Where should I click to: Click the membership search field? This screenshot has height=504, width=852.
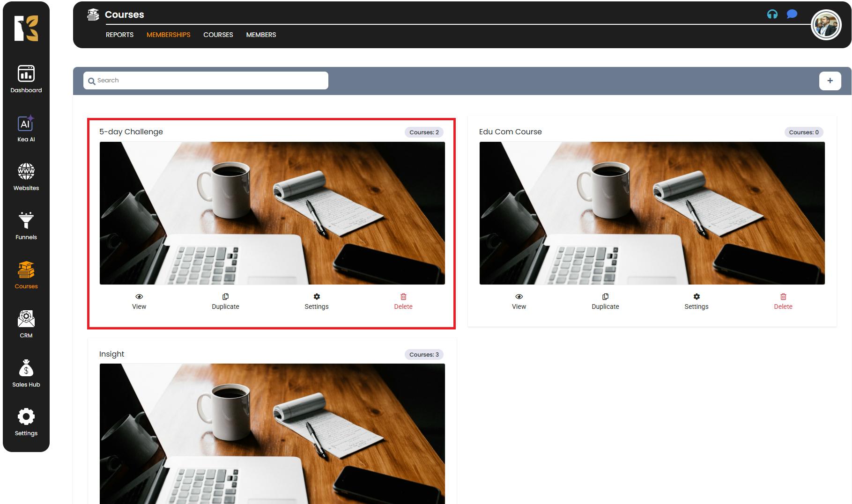tap(206, 80)
